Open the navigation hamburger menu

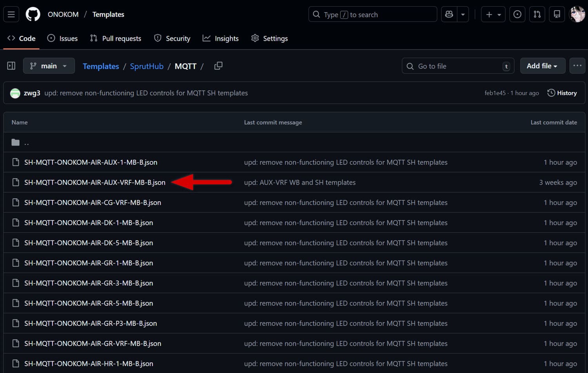tap(11, 14)
